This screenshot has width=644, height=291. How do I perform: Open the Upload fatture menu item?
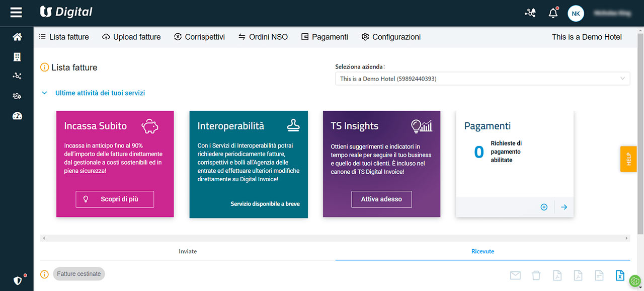(131, 37)
